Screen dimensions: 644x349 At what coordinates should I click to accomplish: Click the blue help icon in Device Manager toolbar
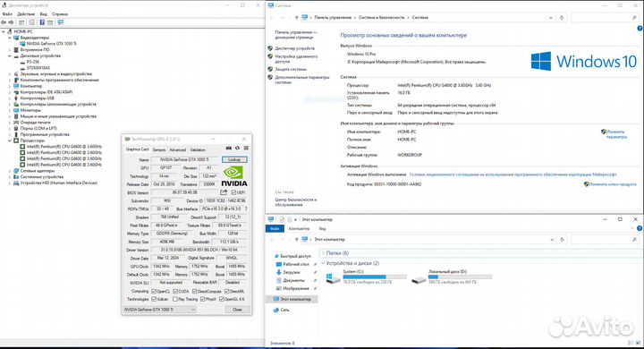pos(42,22)
